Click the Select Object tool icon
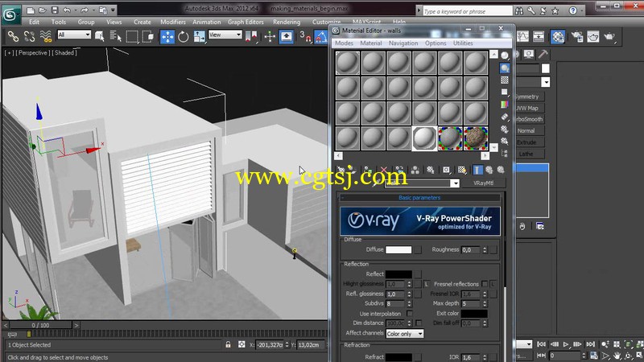This screenshot has width=644, height=362. coord(99,36)
